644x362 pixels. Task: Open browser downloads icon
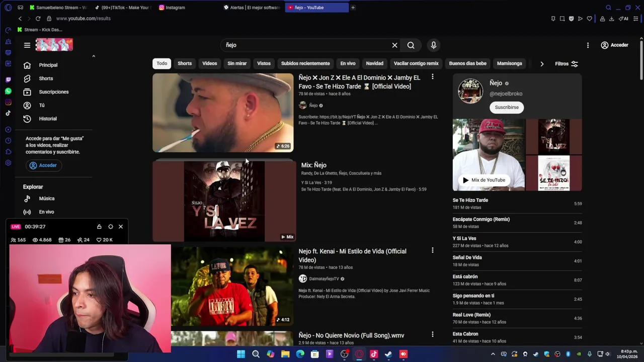(611, 19)
